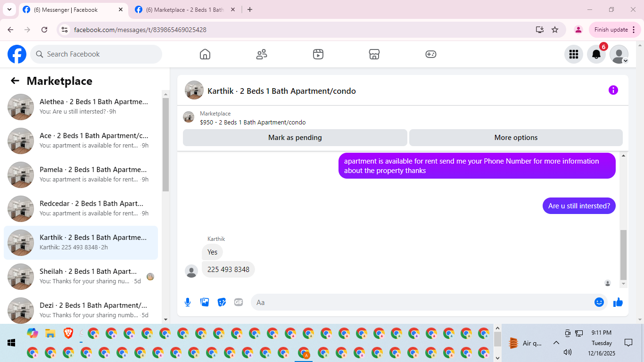Send a thumbs-up like
The width and height of the screenshot is (644, 362).
(618, 302)
